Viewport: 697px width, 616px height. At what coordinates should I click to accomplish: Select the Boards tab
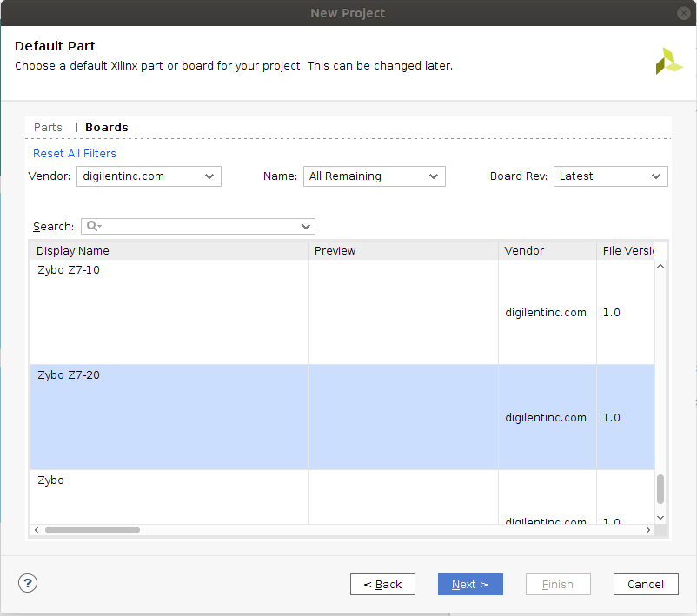click(x=107, y=128)
